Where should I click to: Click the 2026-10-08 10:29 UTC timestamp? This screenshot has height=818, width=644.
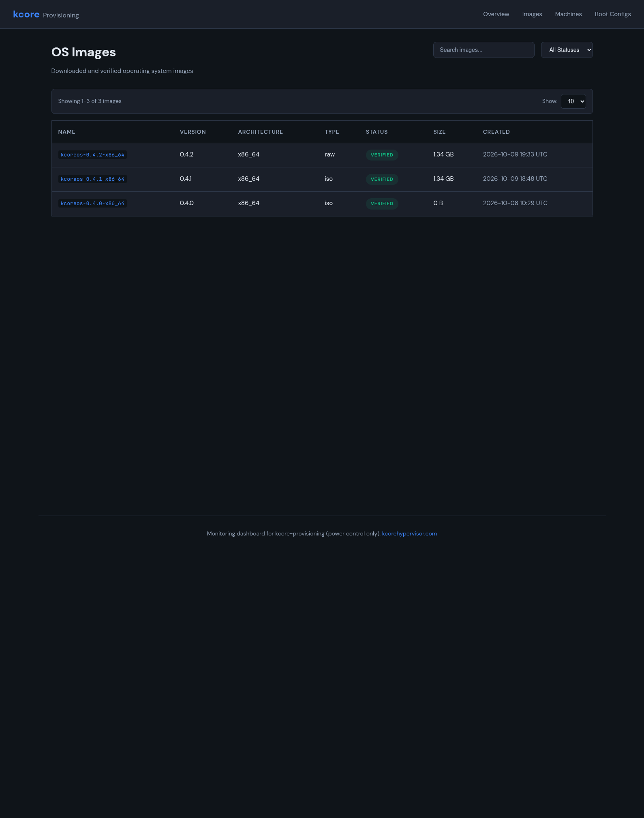click(515, 203)
